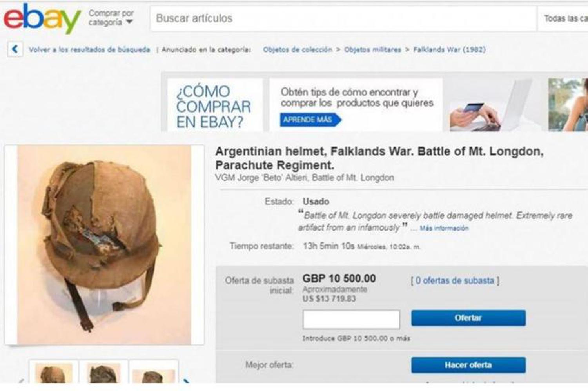Open Objetos militares breadcrumb
588x391 pixels.
click(x=372, y=49)
